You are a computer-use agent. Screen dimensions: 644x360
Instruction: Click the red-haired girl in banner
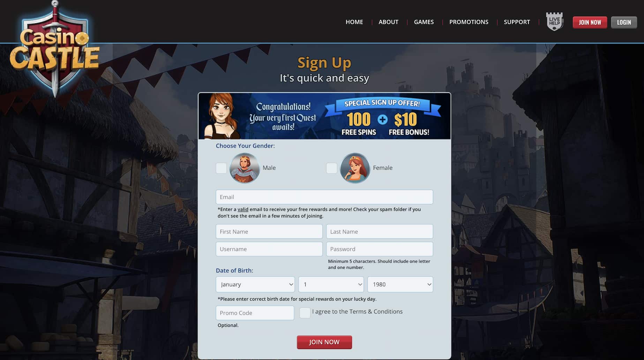(x=221, y=116)
